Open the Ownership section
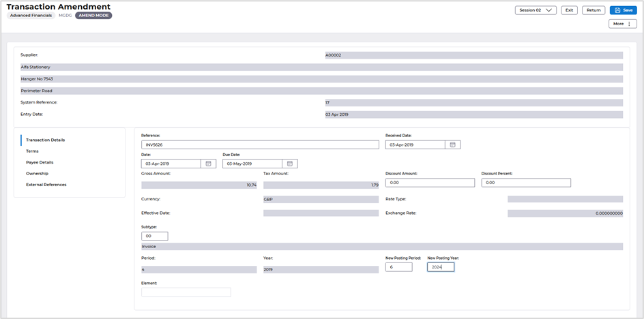Viewport: 644px width, 319px height. coord(37,173)
